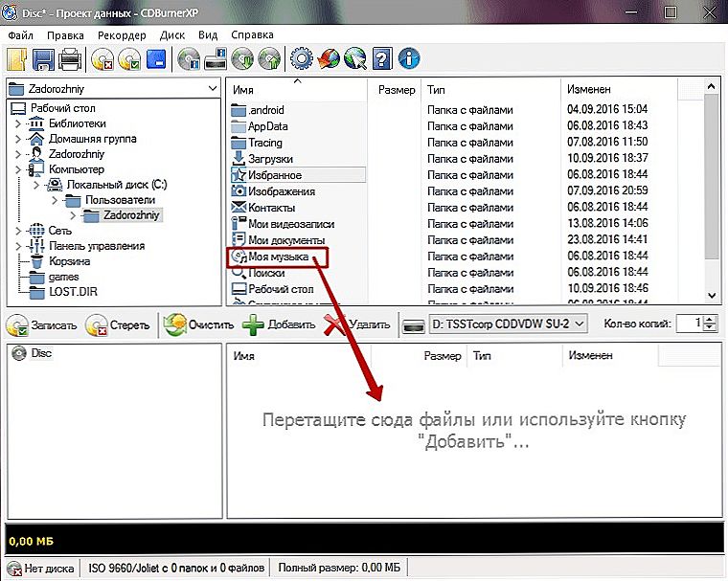
Task: Increase the number of copies with up arrow
Action: [x=710, y=320]
